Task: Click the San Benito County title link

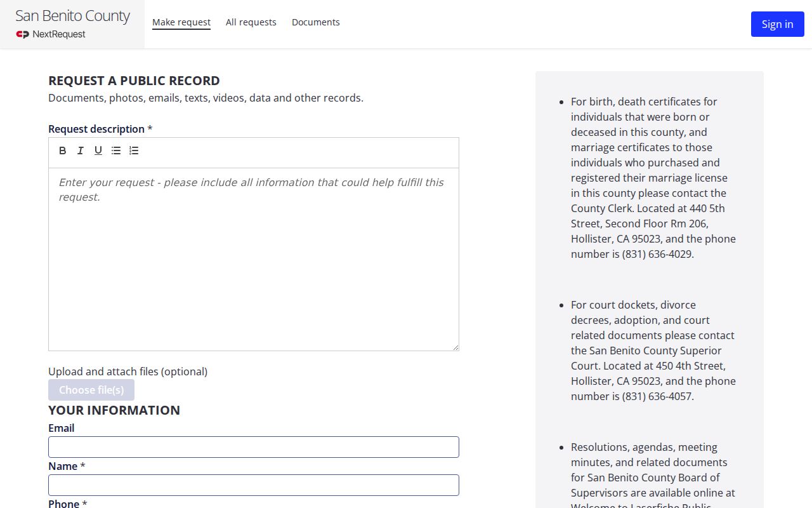Action: 72,16
